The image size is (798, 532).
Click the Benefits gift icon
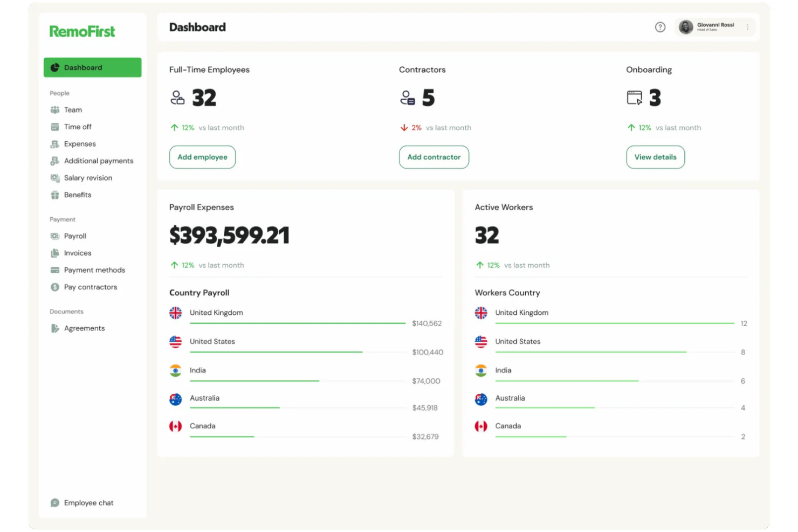(x=56, y=195)
